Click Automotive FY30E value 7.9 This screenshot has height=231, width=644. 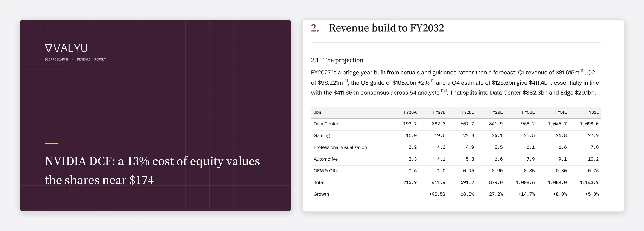pos(530,159)
